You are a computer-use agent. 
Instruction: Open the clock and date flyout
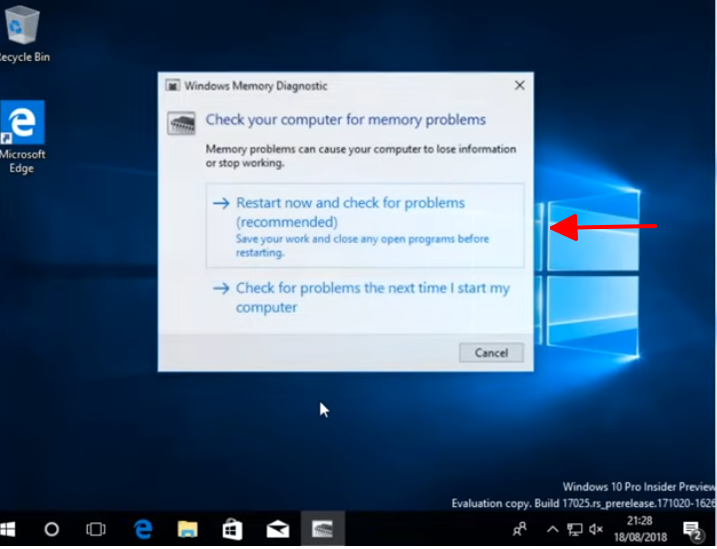[639, 528]
